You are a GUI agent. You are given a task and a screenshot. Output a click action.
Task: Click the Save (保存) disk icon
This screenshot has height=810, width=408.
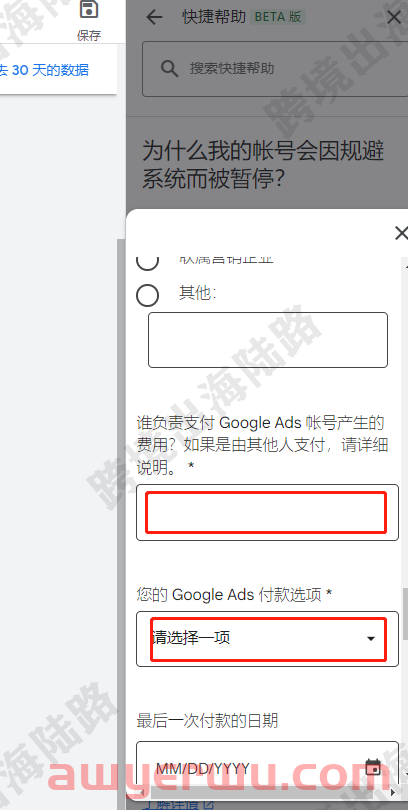(89, 9)
